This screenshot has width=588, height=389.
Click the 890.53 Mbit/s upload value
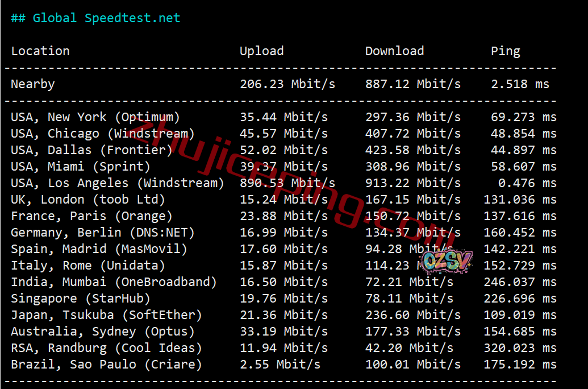coord(287,183)
